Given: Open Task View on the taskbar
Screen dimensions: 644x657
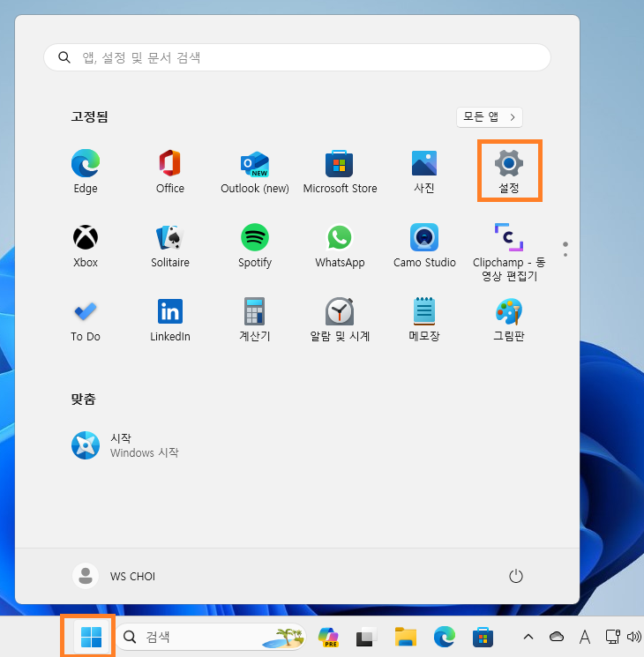Looking at the screenshot, I should click(x=366, y=637).
